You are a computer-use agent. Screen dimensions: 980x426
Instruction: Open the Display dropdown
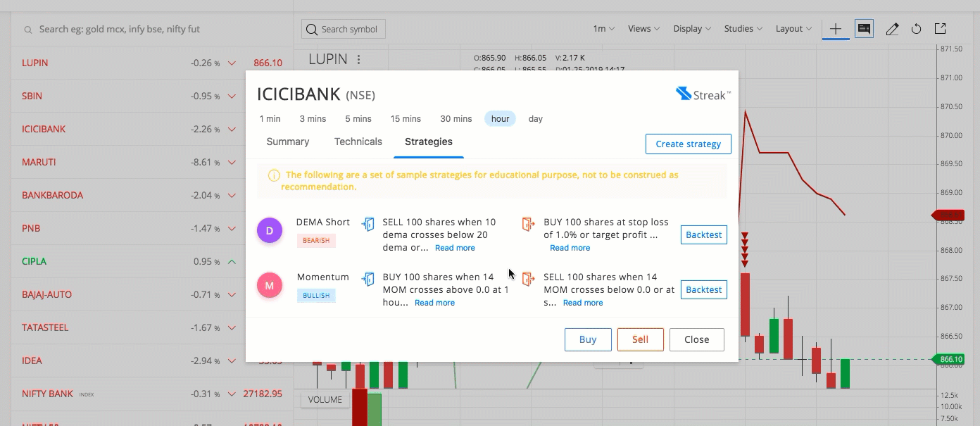tap(693, 29)
